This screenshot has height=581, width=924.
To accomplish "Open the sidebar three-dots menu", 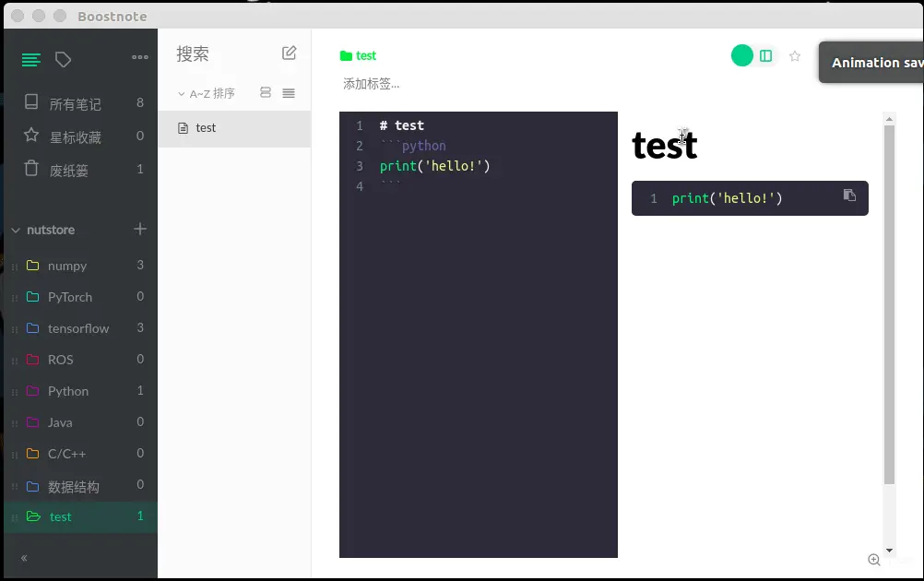I will coord(139,57).
